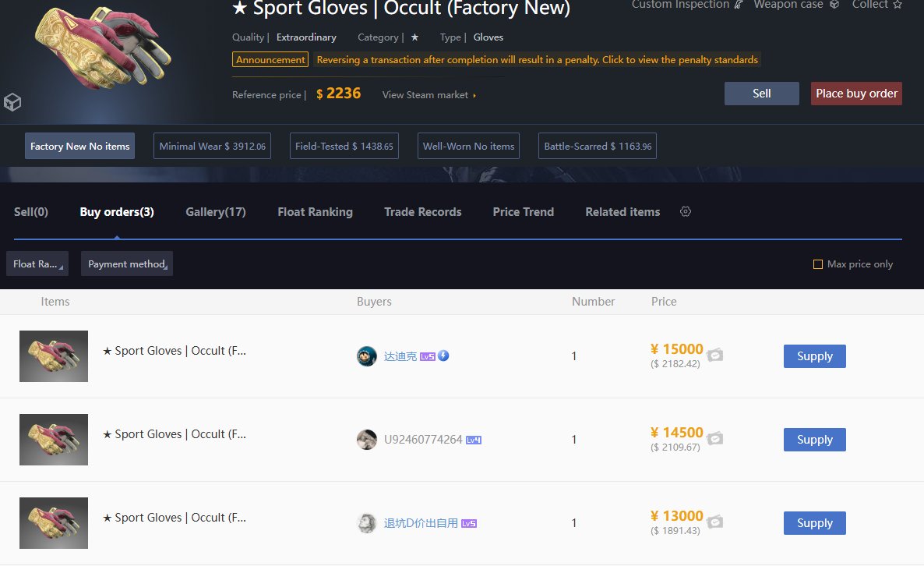924x566 pixels.
Task: Click Lv4 badge next to U92460774264
Action: tap(474, 440)
